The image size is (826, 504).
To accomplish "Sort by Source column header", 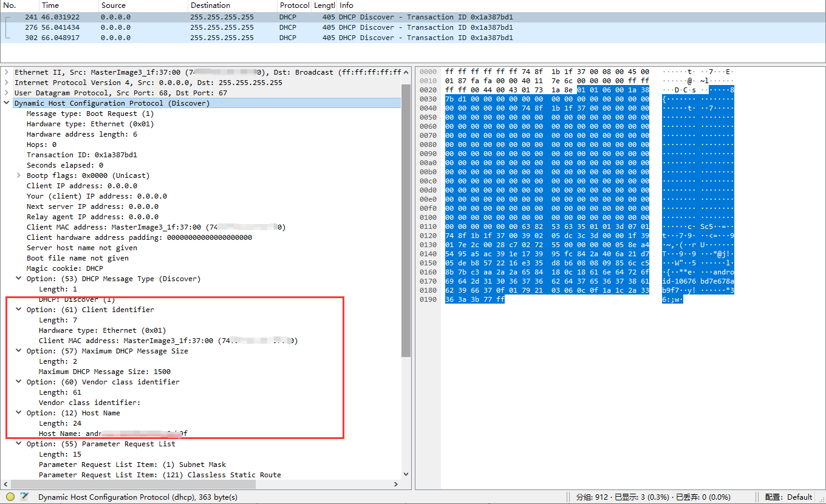I will coord(143,5).
